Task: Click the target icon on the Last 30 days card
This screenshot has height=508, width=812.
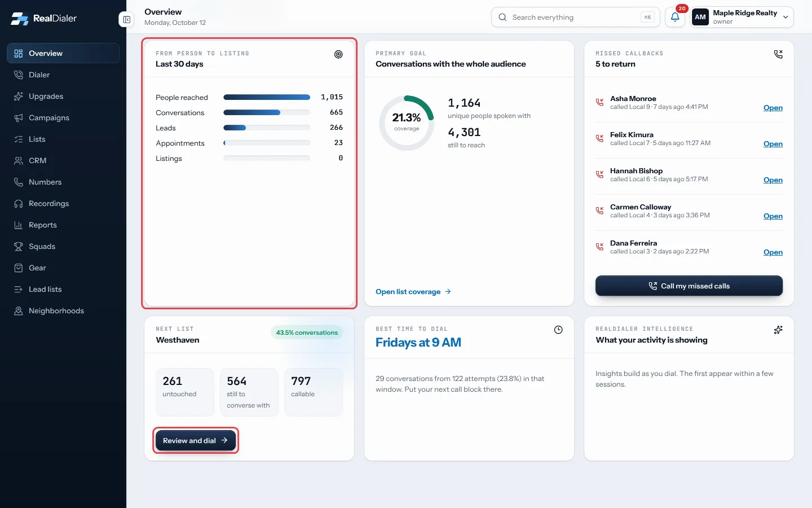Action: pyautogui.click(x=338, y=54)
